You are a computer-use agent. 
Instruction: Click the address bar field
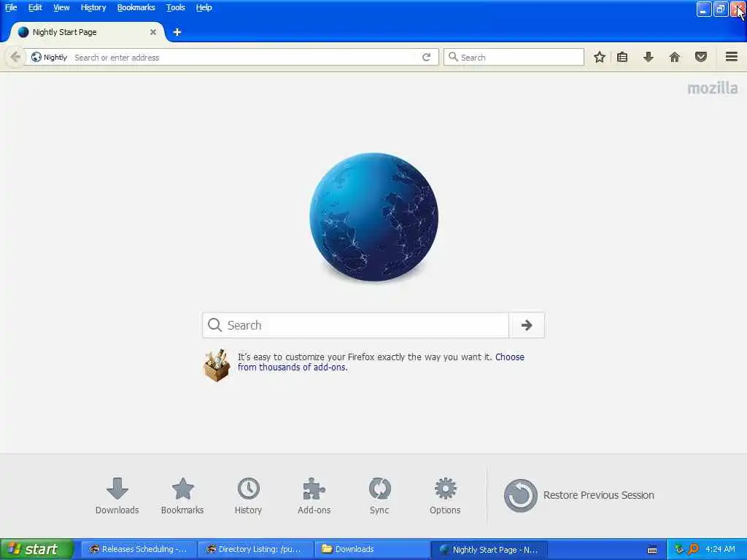(243, 57)
